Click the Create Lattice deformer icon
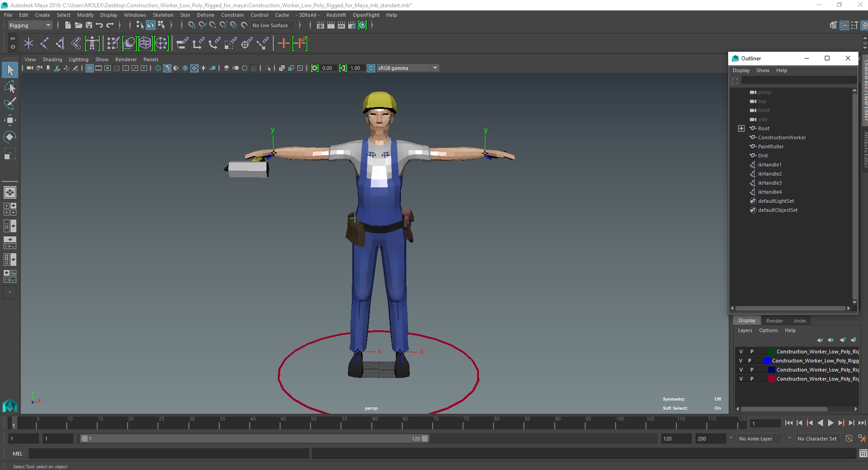868x470 pixels. (145, 44)
